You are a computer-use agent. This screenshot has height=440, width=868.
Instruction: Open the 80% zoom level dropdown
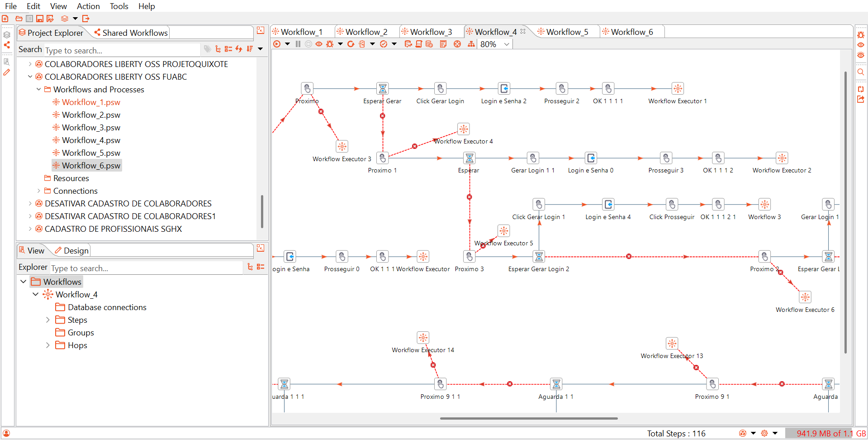point(507,44)
